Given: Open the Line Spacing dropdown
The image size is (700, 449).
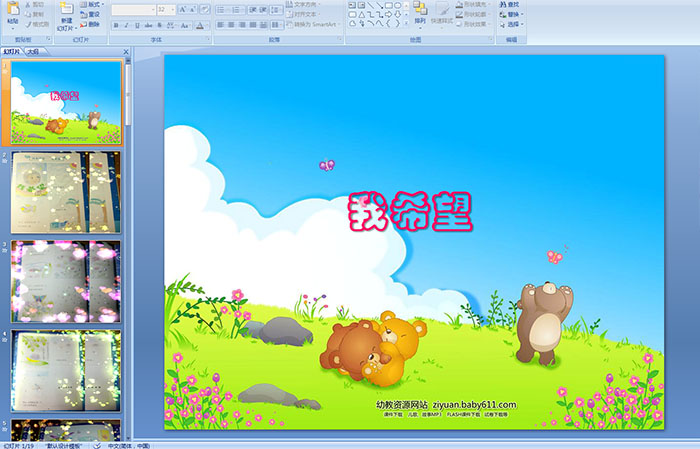Looking at the screenshot, I should (277, 9).
